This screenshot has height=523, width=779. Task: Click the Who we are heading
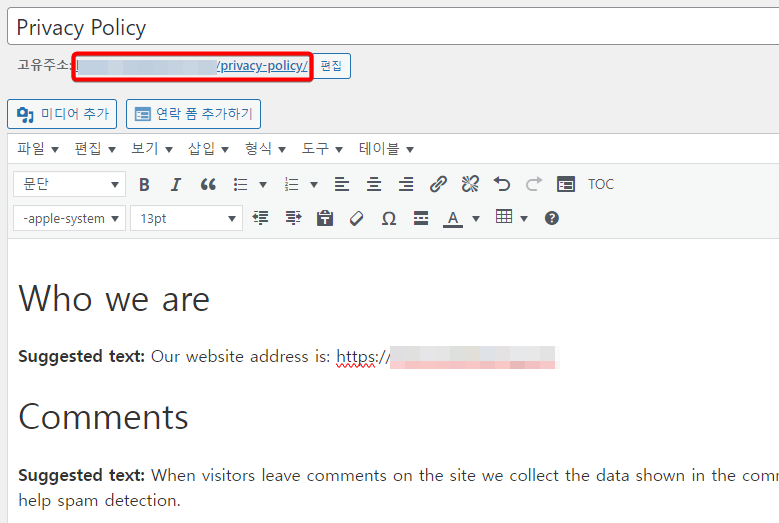114,299
